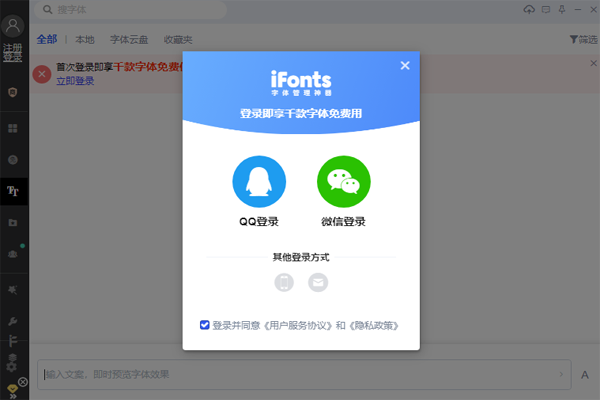Click the sidebar icon with the green dot

click(x=14, y=253)
